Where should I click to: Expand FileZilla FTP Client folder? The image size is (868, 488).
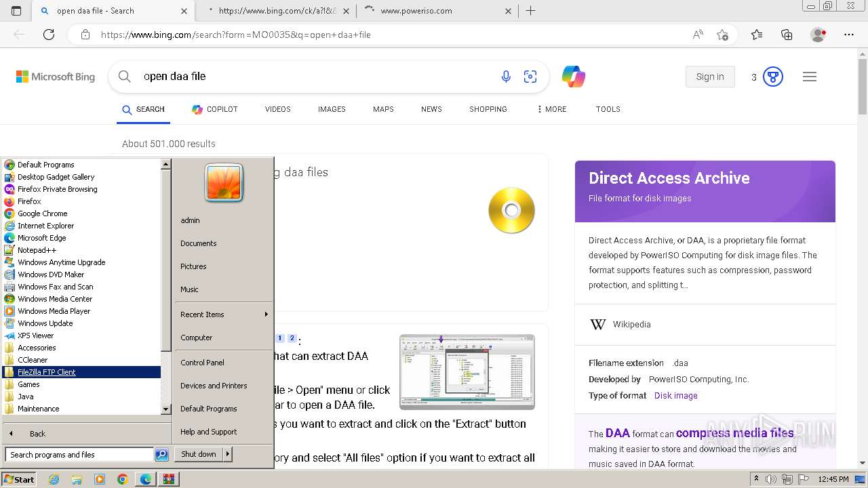[x=81, y=372]
